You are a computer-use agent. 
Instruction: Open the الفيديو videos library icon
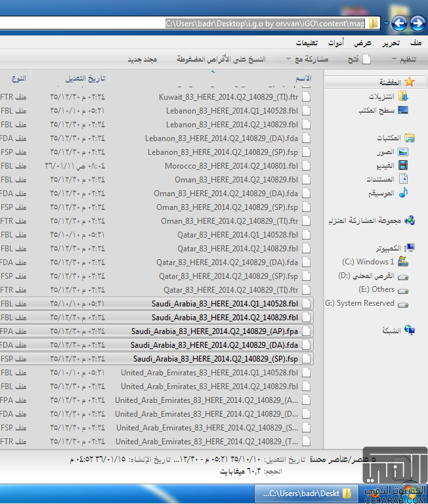point(403,165)
